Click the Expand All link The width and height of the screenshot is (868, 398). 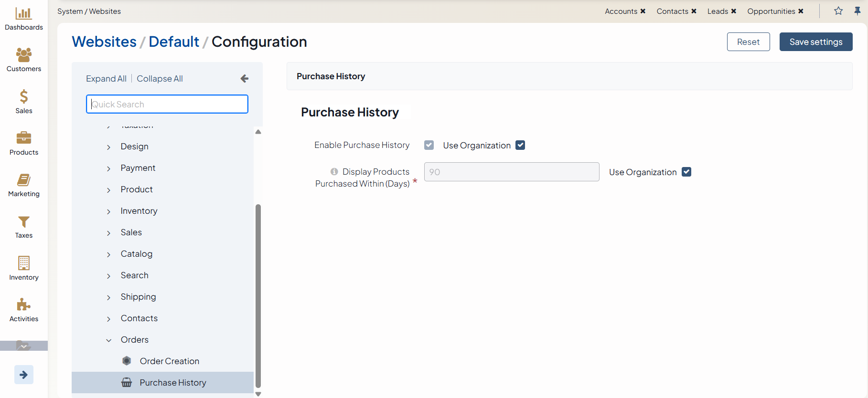[106, 79]
